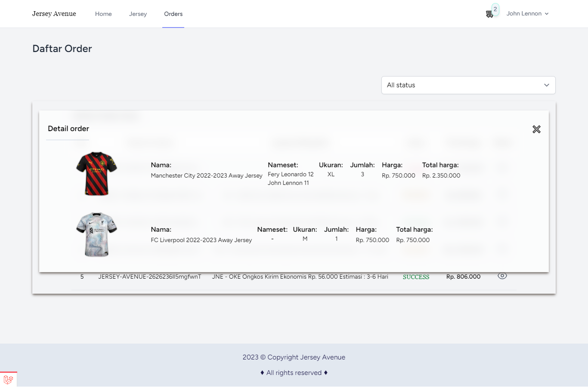Click 'Manchester City 2022-2023 Away Jersey' text
The height and width of the screenshot is (387, 588).
207,175
